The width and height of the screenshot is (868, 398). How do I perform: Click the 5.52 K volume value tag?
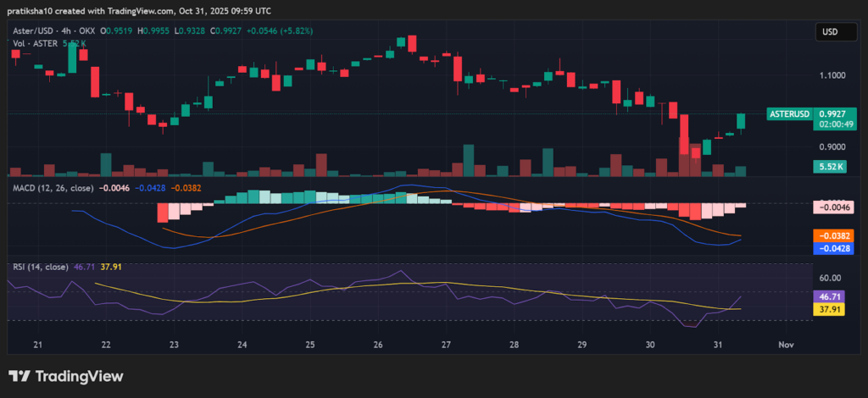point(831,167)
